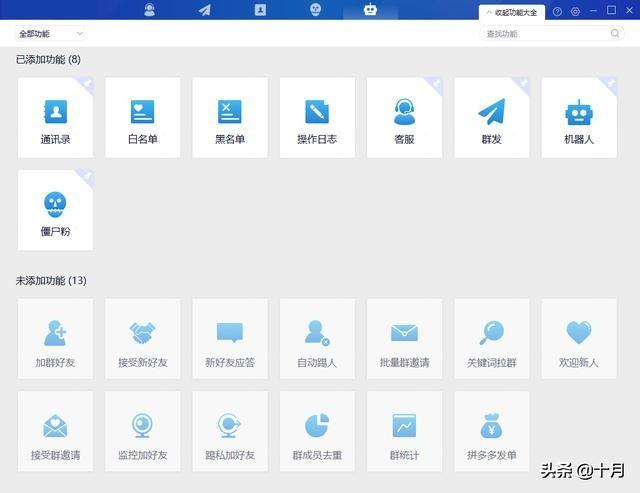Screen dimensions: 640x493
Task: Add the 批量群邀请 envelope function
Action: pyautogui.click(x=404, y=339)
